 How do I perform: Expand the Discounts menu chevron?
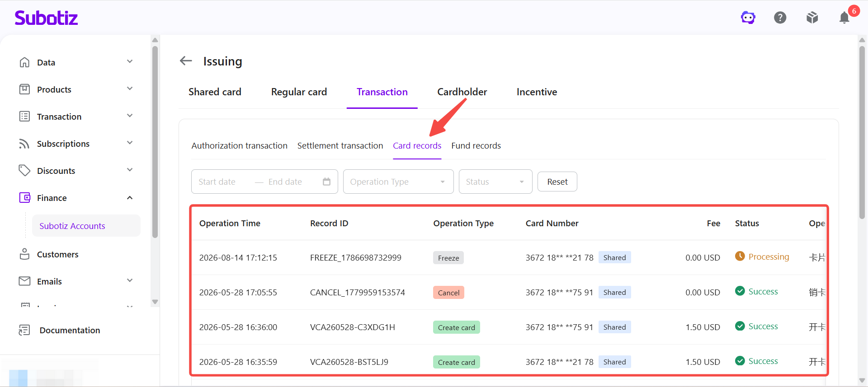point(130,170)
